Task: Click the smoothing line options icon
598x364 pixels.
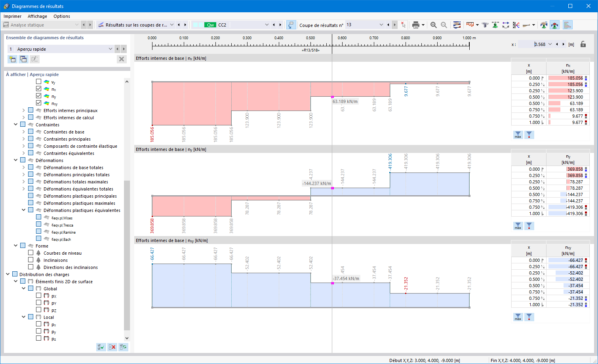Action: coord(526,25)
